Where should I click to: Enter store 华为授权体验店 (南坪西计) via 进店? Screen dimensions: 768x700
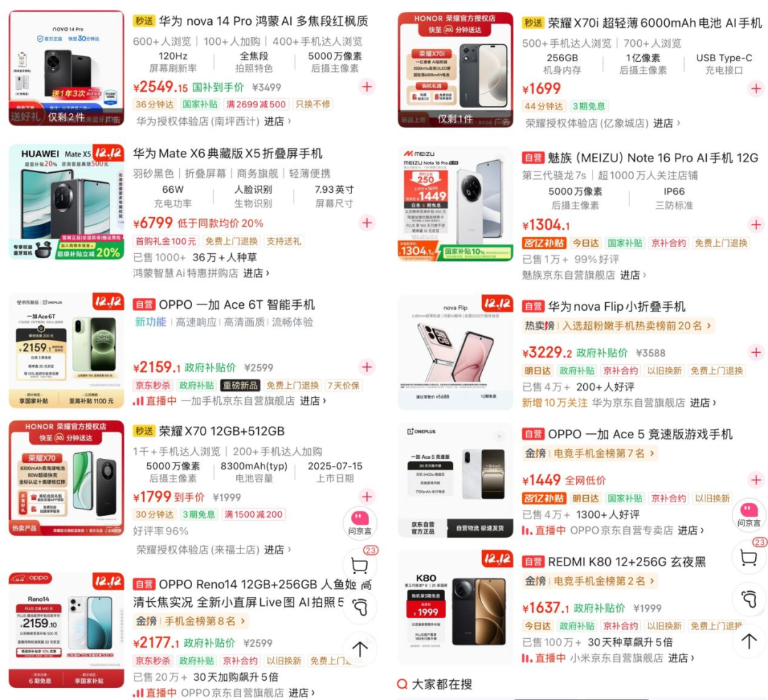coord(277,121)
